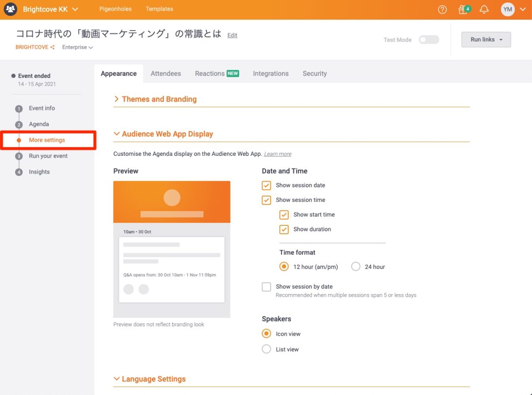The width and height of the screenshot is (532, 395).
Task: Toggle the Test Mode switch
Action: (x=429, y=40)
